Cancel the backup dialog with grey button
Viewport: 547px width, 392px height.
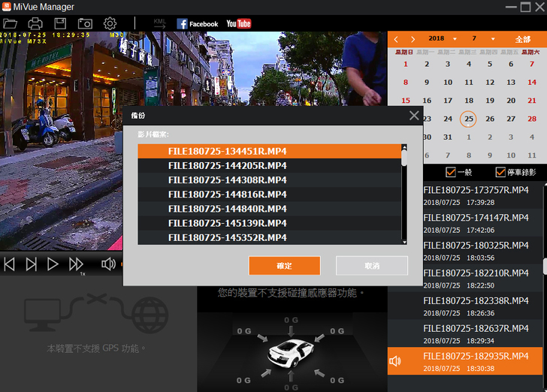pyautogui.click(x=372, y=266)
